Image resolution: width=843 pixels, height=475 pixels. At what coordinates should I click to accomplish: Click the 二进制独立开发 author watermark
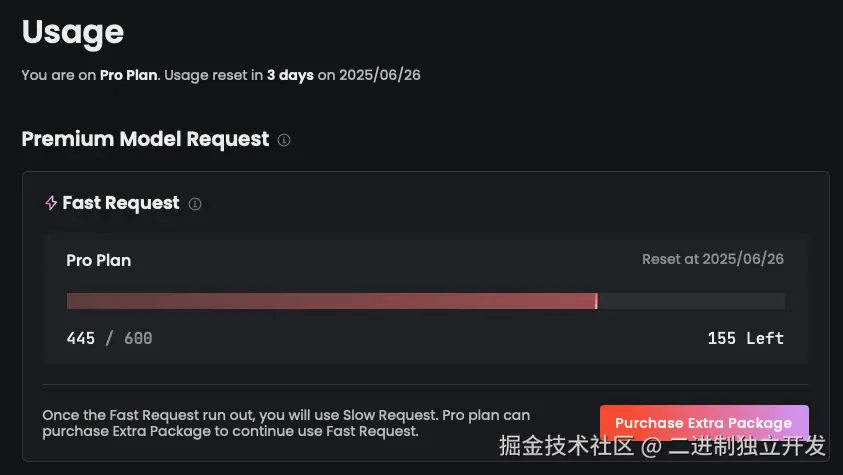click(748, 445)
